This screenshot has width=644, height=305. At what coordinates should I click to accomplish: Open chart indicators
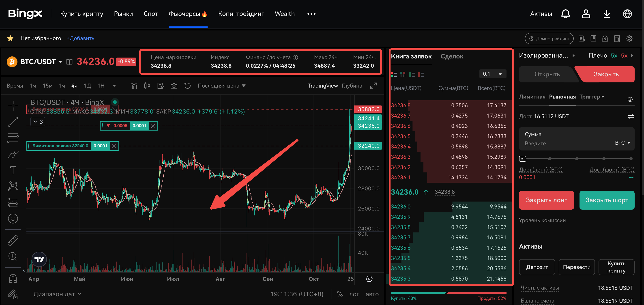click(133, 86)
